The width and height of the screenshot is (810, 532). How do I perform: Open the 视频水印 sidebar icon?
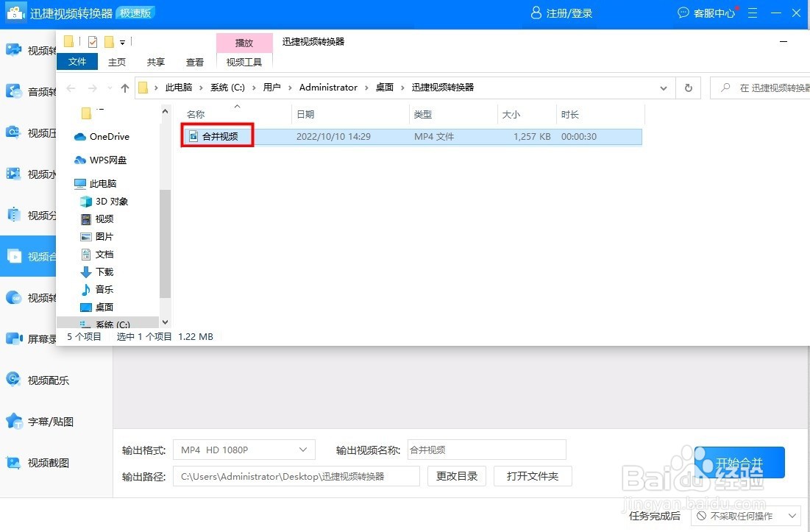pos(14,174)
